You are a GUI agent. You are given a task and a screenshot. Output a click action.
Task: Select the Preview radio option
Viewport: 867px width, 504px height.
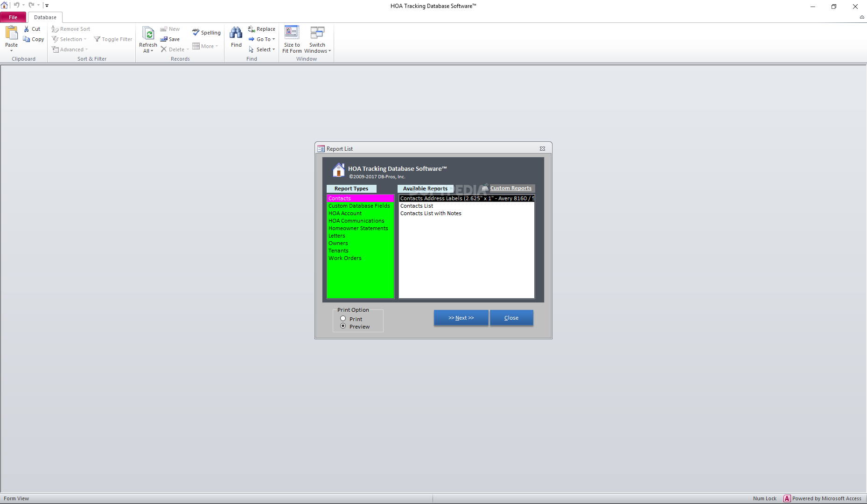coord(343,326)
